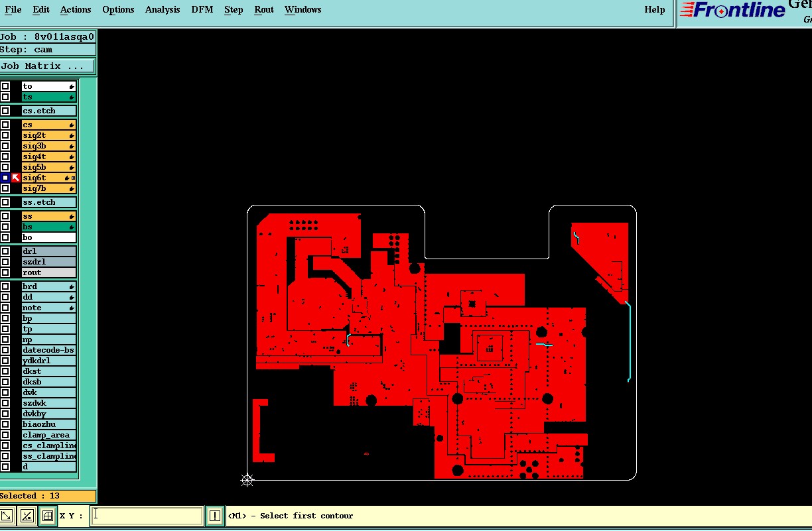The width and height of the screenshot is (812, 531).
Task: Click the exclamation mark execute button
Action: (214, 515)
